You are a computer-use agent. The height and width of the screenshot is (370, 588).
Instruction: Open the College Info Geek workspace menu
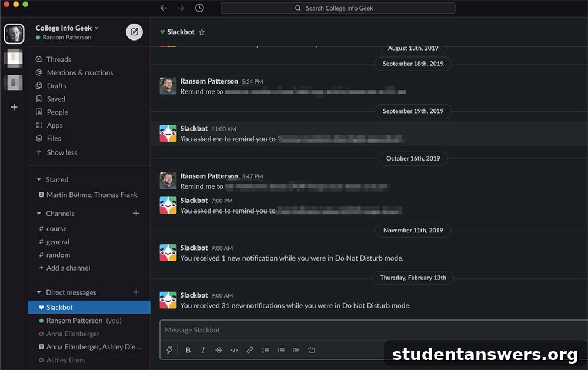67,28
